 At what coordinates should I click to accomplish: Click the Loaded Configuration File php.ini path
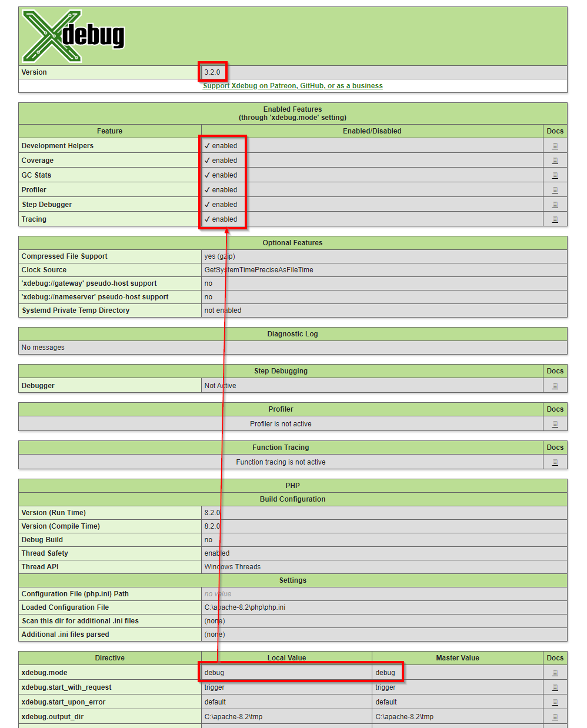[245, 607]
